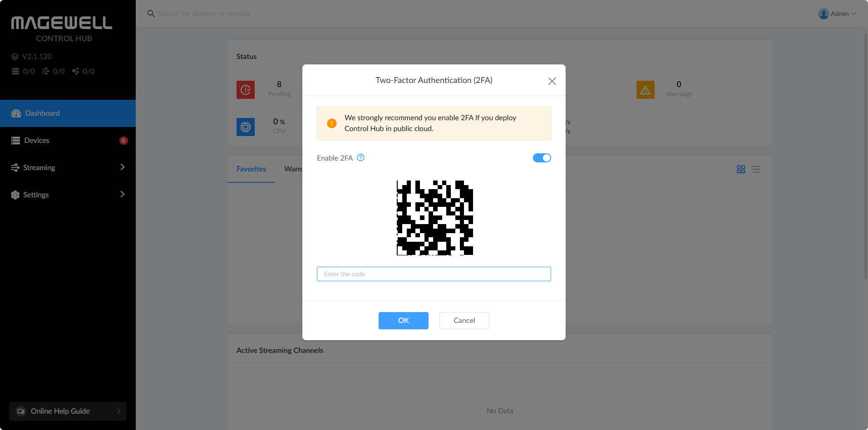Switch to the Warnings tab
The width and height of the screenshot is (868, 430).
pyautogui.click(x=293, y=169)
